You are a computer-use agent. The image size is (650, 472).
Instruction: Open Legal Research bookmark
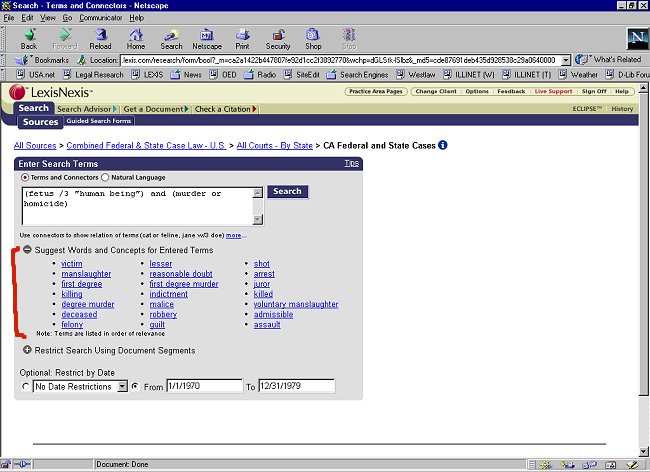93,75
